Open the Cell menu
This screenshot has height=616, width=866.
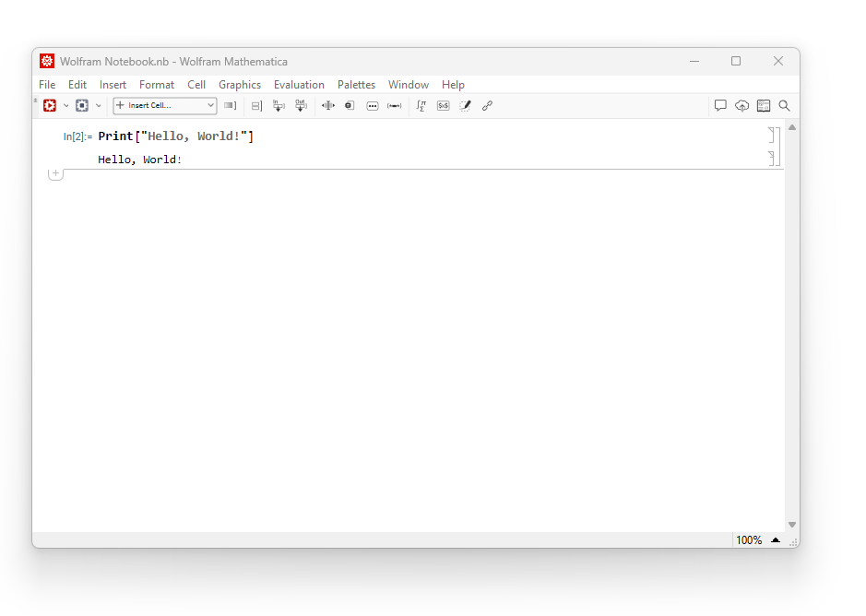[x=196, y=85]
